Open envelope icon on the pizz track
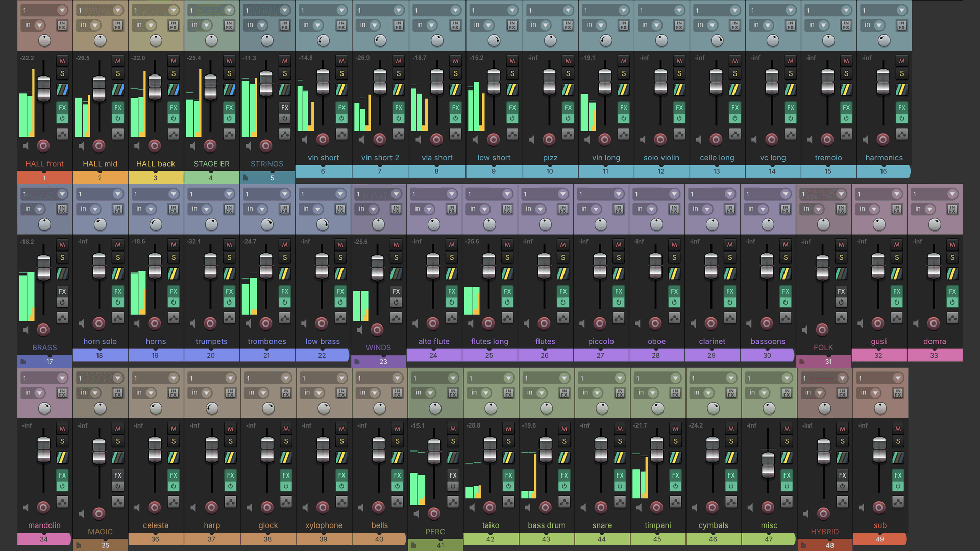This screenshot has height=551, width=980. coord(568,134)
